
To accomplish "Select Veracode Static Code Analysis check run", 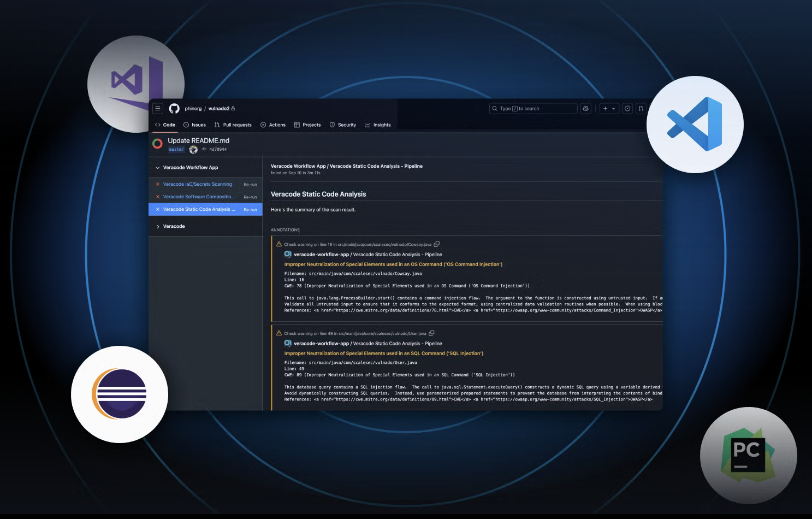I will pos(199,209).
